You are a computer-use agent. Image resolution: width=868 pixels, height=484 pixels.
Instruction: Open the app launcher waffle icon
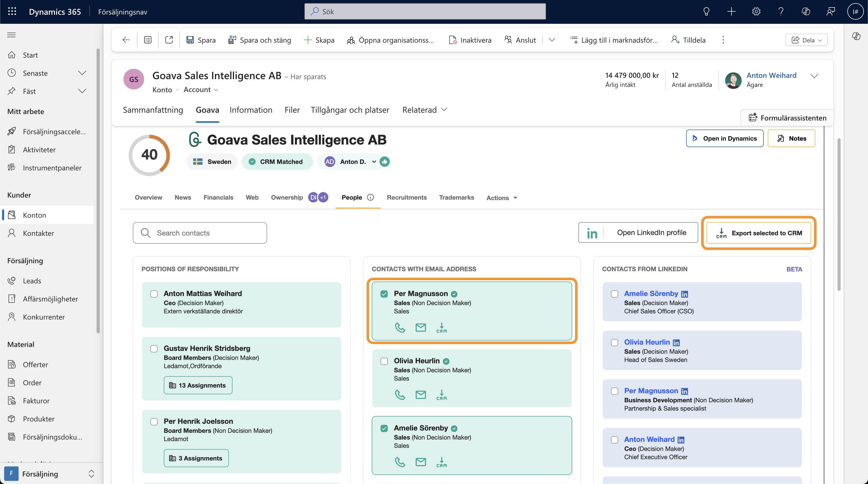(12, 11)
